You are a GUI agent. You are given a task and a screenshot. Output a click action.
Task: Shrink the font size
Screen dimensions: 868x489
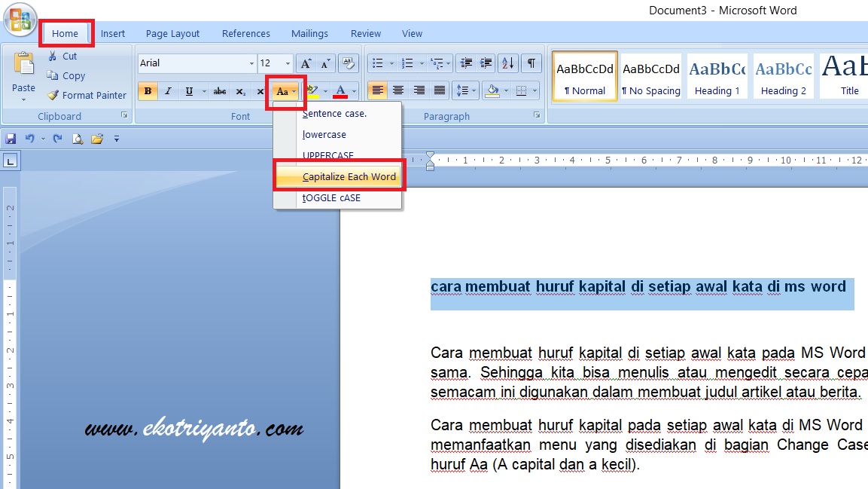pyautogui.click(x=325, y=63)
